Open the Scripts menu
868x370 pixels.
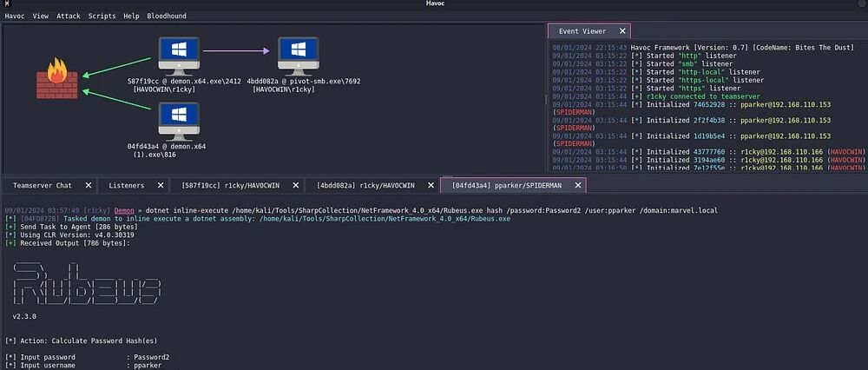102,16
